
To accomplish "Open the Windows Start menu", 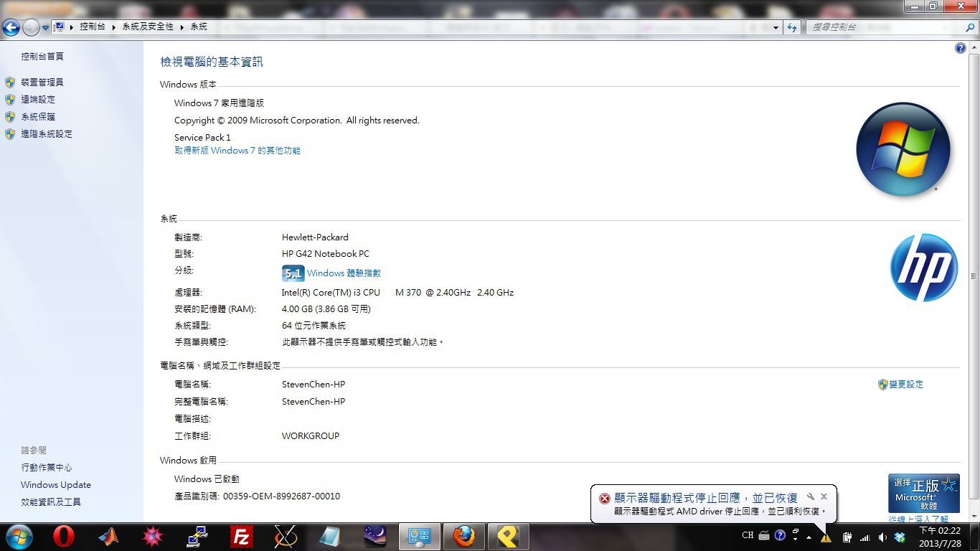I will point(19,537).
